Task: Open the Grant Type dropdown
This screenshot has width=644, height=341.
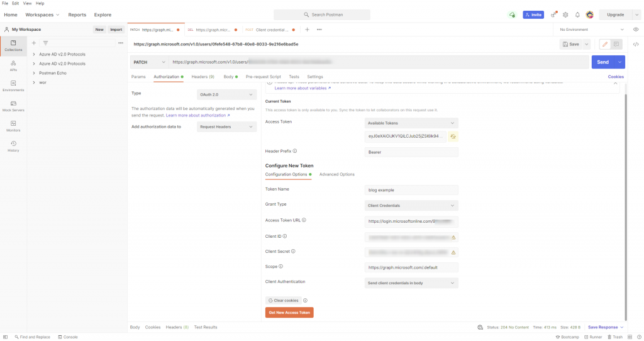Action: point(411,206)
